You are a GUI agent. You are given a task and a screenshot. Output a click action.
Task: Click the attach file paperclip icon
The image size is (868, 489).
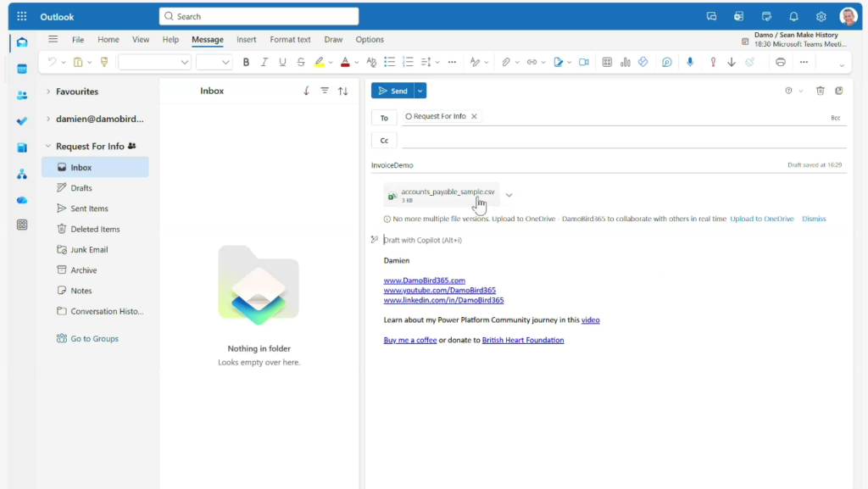(505, 62)
